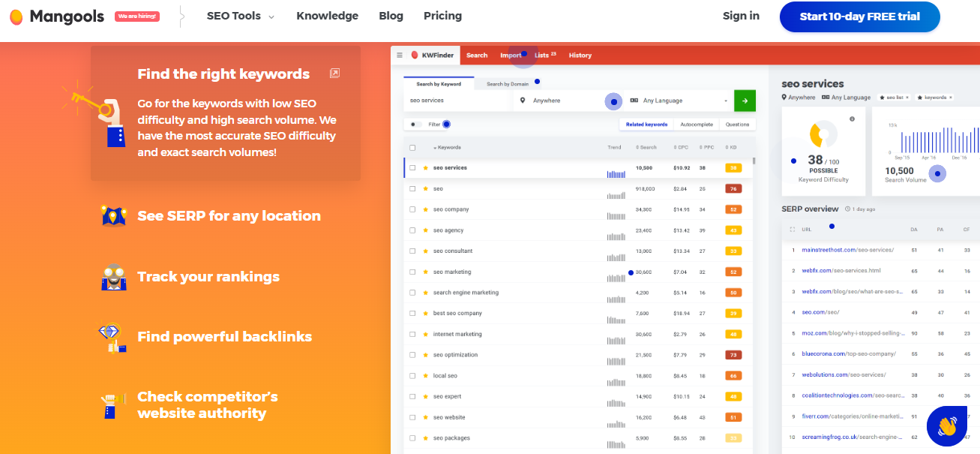The height and width of the screenshot is (454, 980).
Task: Click the Track your rankings mascot icon
Action: (x=114, y=277)
